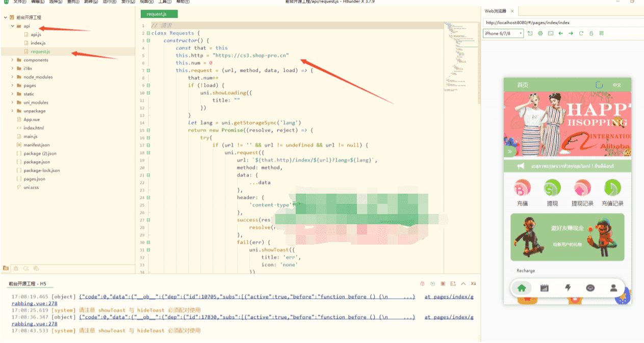The image size is (644, 343).
Task: Switch to the request.js editor tab
Action: (159, 14)
